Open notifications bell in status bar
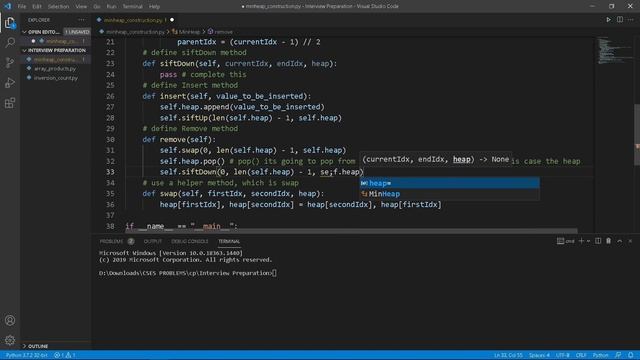Viewport: 640px width, 360px height. 631,355
